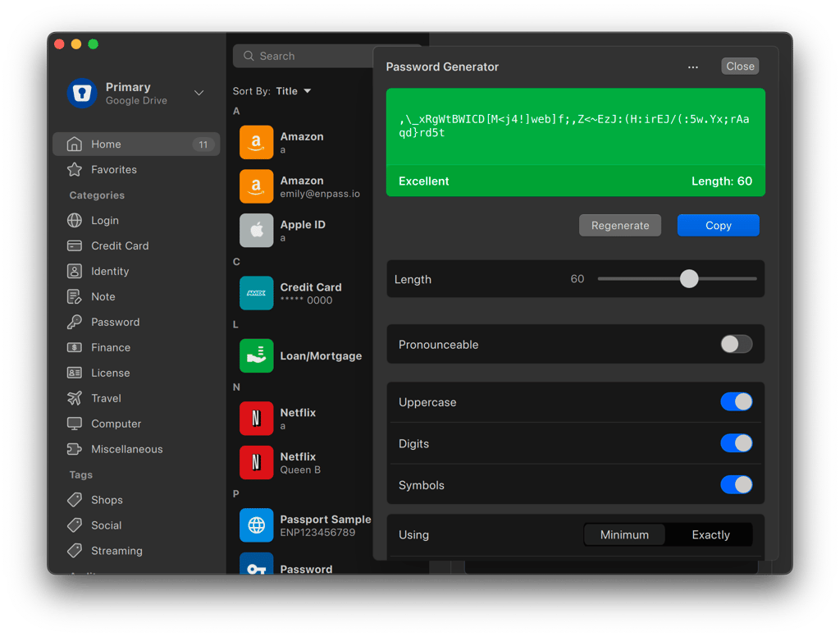Click the Computer monitor icon
The height and width of the screenshot is (637, 840).
[x=75, y=424]
